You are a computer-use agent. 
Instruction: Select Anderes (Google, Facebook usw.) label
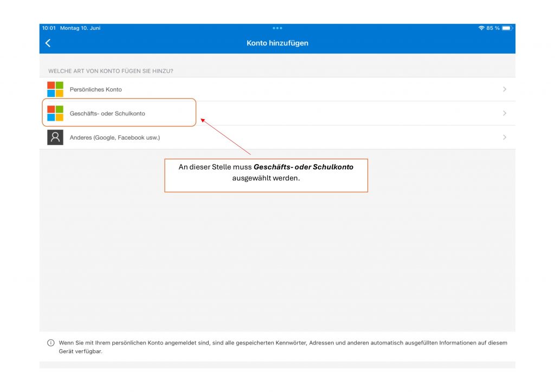point(115,138)
